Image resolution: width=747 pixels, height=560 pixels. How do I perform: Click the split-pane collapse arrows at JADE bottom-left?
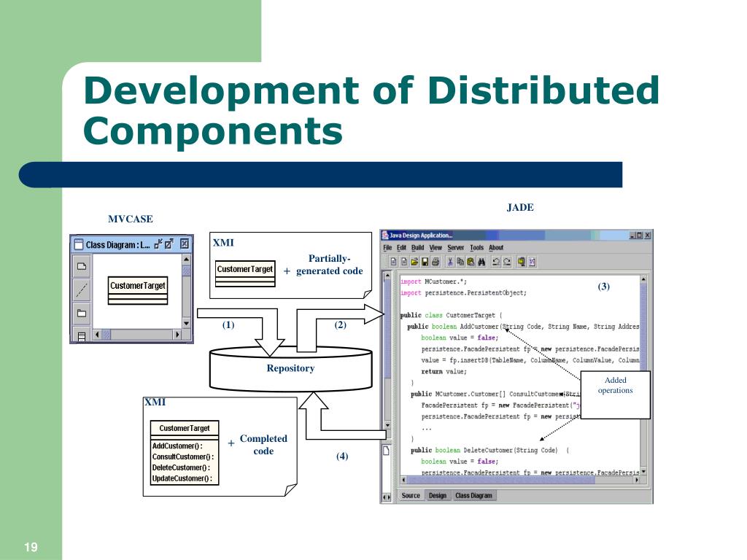tap(387, 497)
